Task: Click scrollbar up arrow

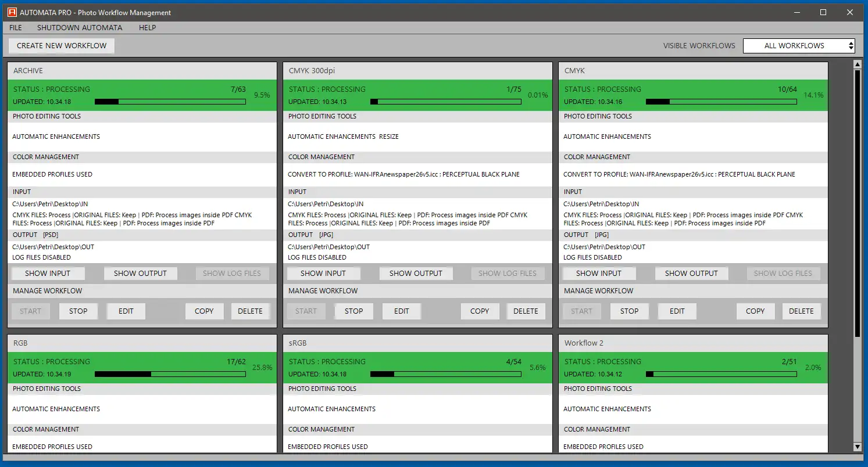Action: (x=857, y=64)
